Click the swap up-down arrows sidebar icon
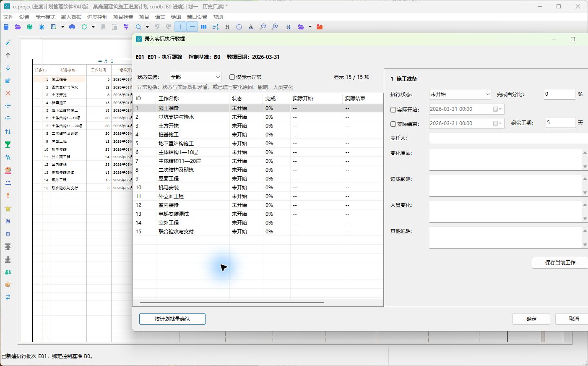This screenshot has width=588, height=366. tap(8, 132)
